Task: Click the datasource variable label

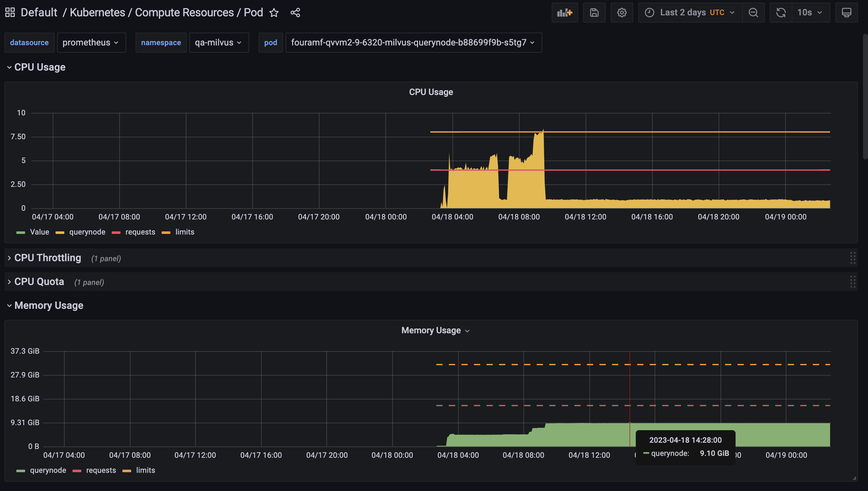Action: [29, 43]
